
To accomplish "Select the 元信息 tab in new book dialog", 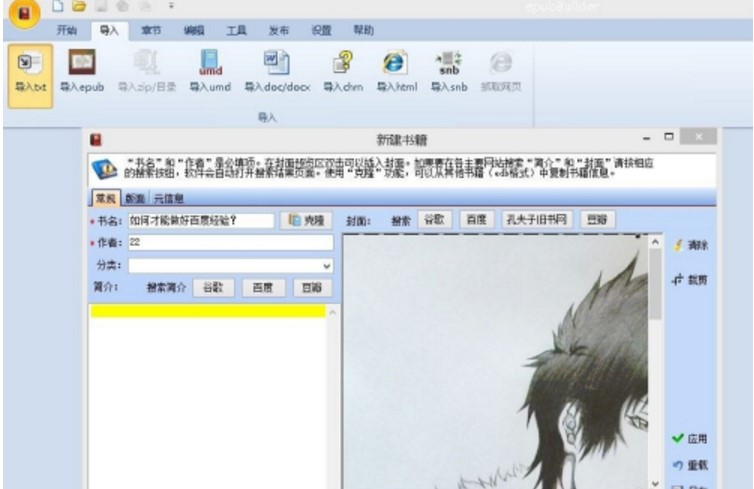I will pyautogui.click(x=168, y=198).
